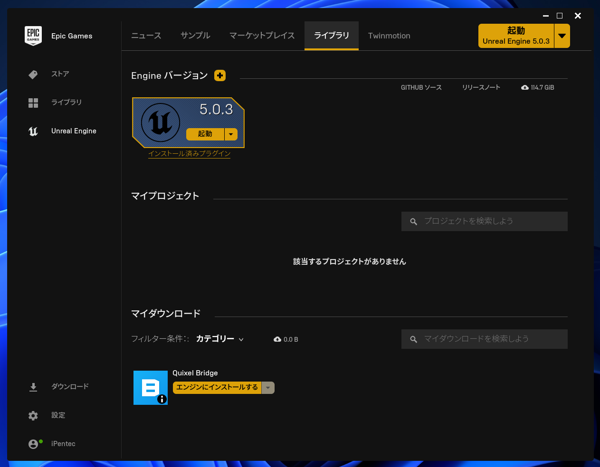Click search icon in マイダウンロード search box
Image resolution: width=600 pixels, height=467 pixels.
pos(413,339)
